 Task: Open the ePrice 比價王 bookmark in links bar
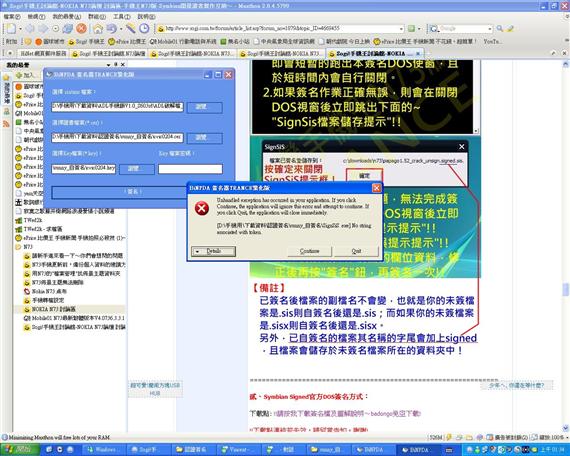point(127,41)
